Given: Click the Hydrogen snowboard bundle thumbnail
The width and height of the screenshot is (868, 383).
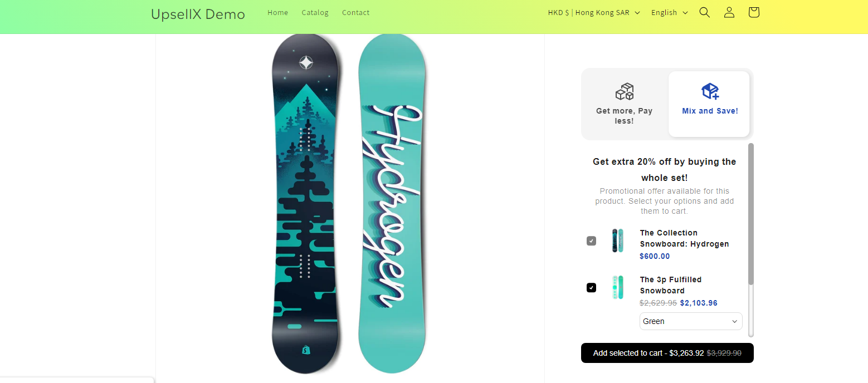Looking at the screenshot, I should tap(617, 240).
